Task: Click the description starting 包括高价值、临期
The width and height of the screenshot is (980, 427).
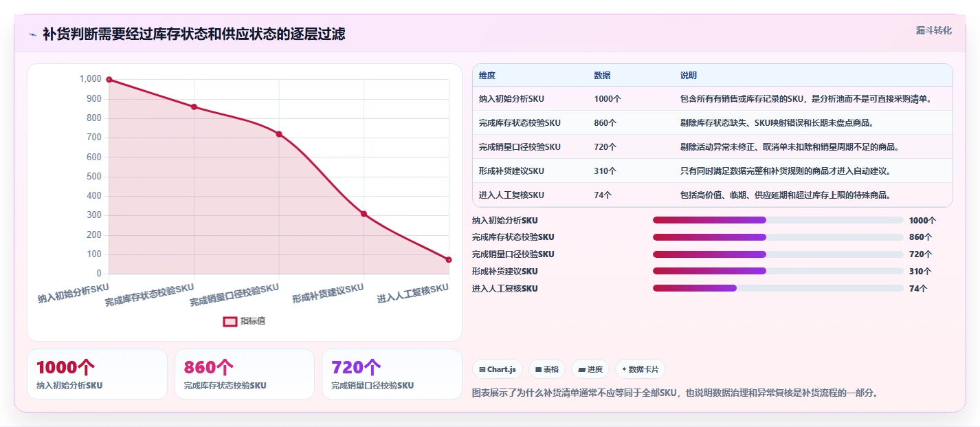Action: tap(786, 195)
